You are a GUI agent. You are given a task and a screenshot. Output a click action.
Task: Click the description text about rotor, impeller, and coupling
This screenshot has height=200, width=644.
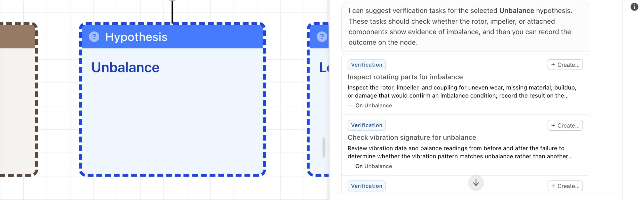(x=462, y=91)
